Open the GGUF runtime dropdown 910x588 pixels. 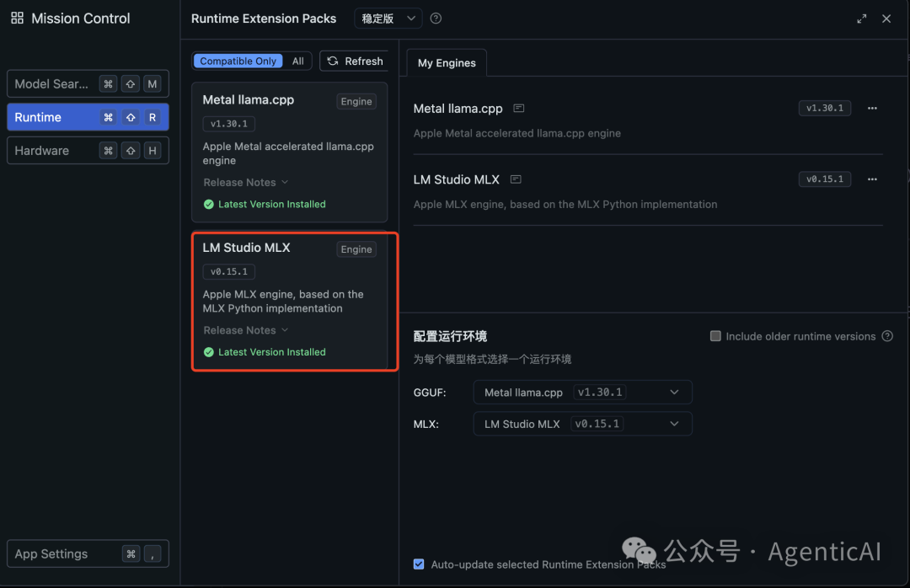pos(583,393)
